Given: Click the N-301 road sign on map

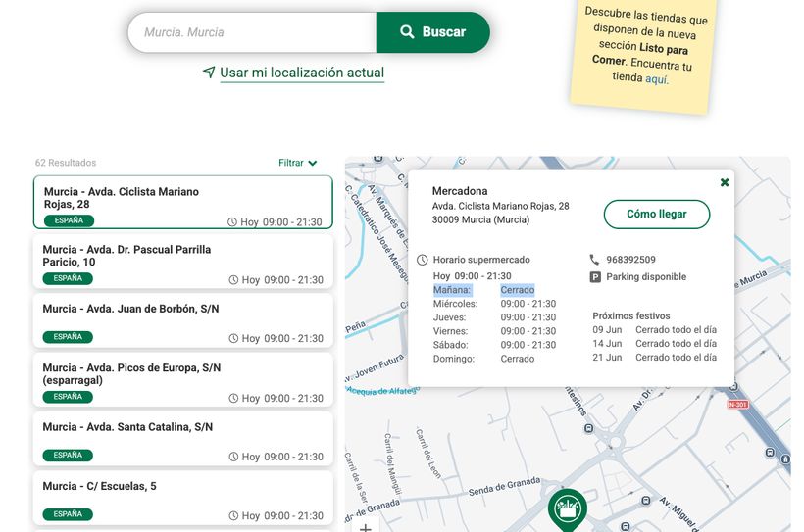Looking at the screenshot, I should pos(738,405).
